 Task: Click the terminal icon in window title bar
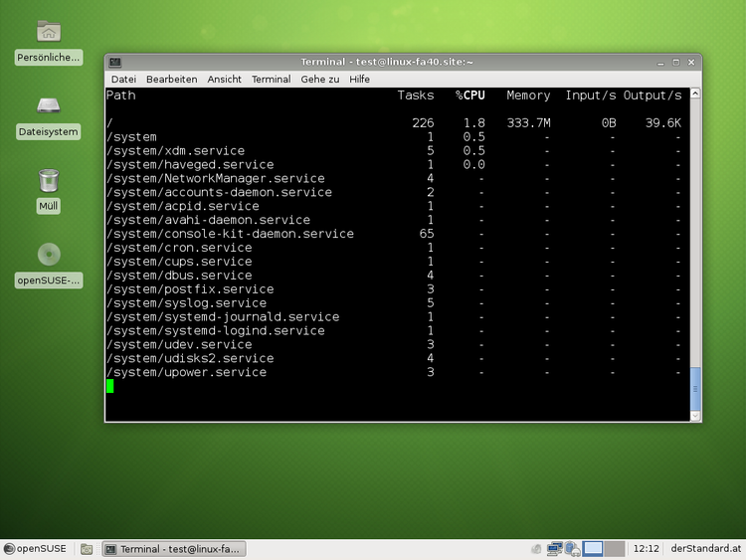pos(115,62)
